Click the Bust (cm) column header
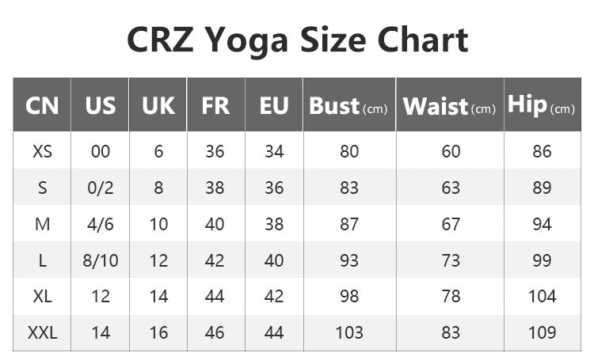Screen dimensions: 594x364 (349, 105)
